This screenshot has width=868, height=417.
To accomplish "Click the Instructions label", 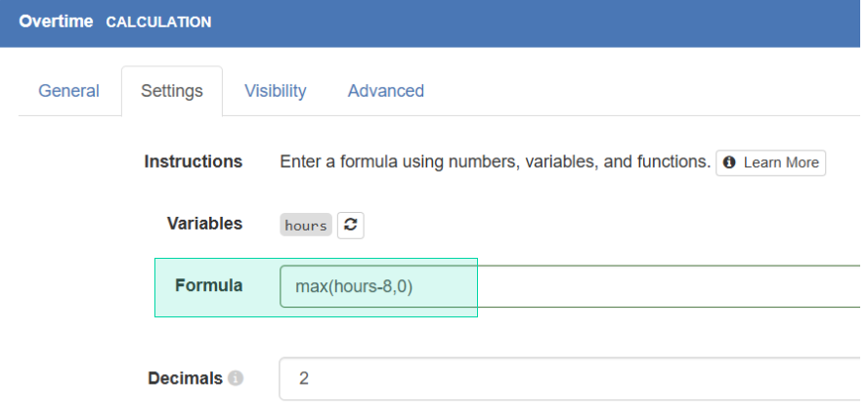I will pos(194,161).
